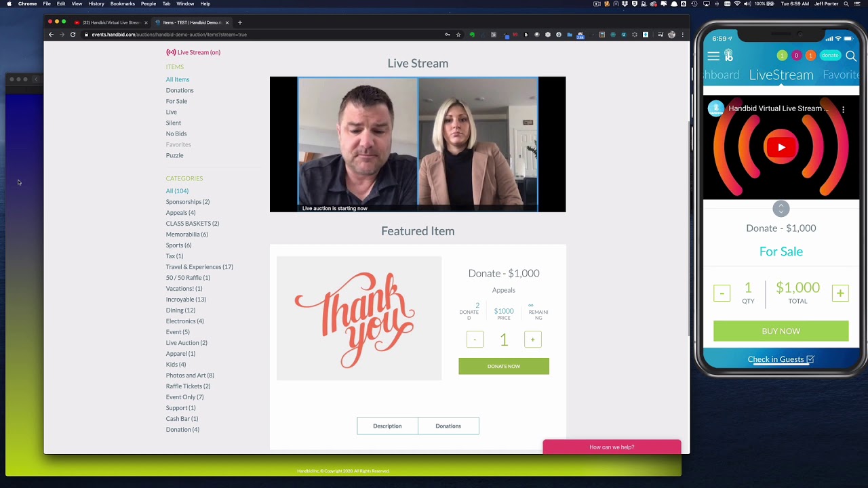Viewport: 868px width, 488px height.
Task: Switch to Handbid Virtual Live Stream tab
Action: [x=111, y=22]
